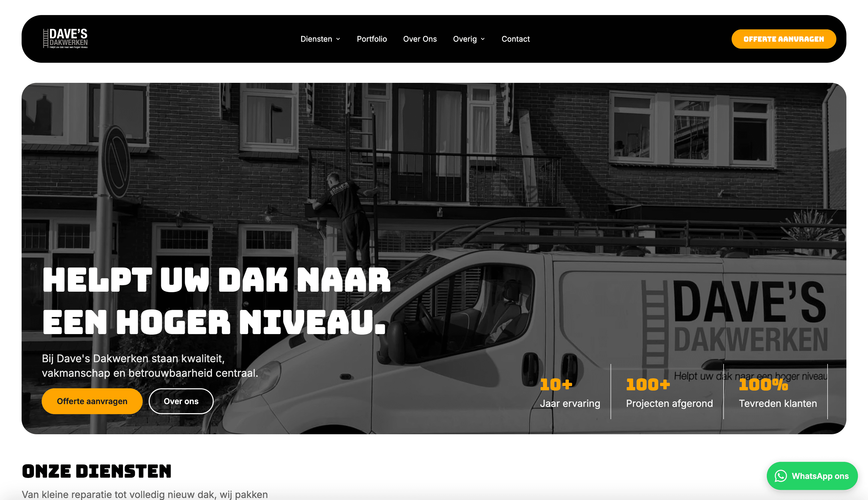Go to the Portfolio page
This screenshot has width=868, height=500.
pos(372,39)
